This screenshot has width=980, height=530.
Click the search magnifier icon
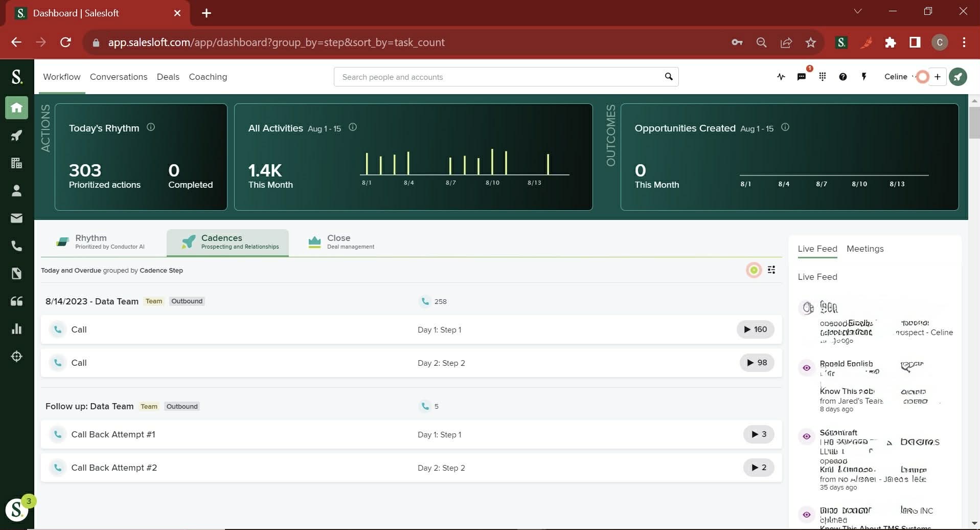(669, 77)
